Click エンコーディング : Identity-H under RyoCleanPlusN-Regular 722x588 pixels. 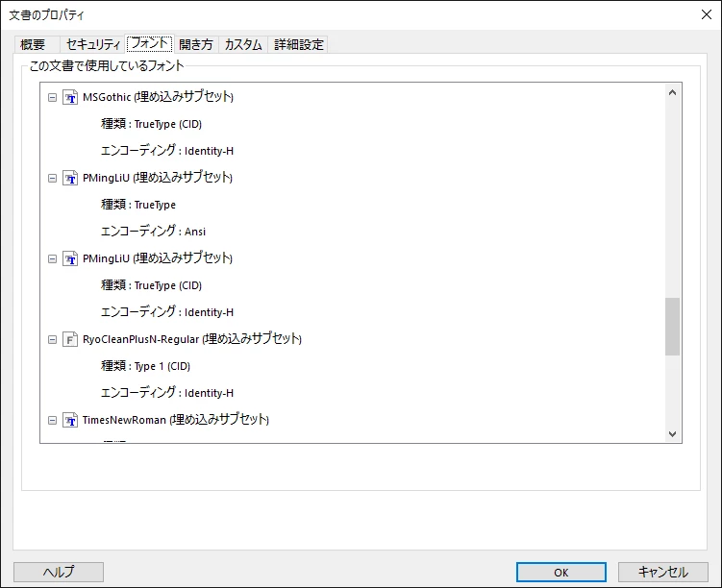[x=167, y=393]
